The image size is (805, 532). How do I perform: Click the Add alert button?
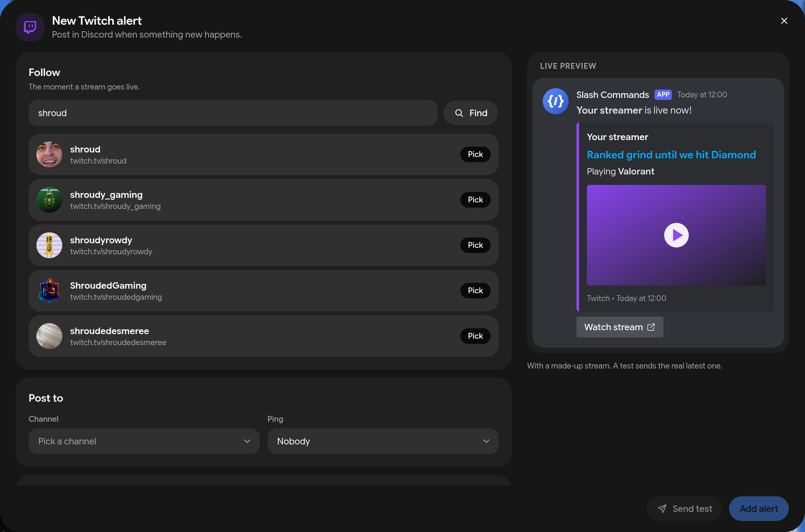pos(759,508)
